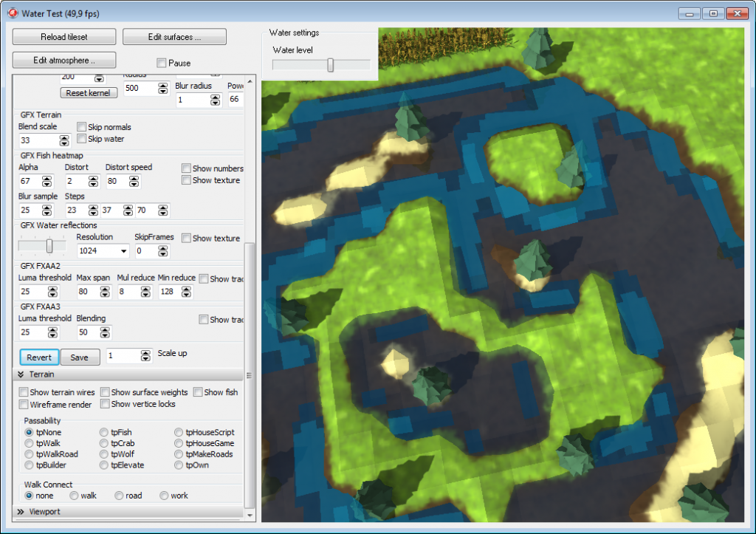756x534 pixels.
Task: Select tpHouseGame passability
Action: (179, 443)
